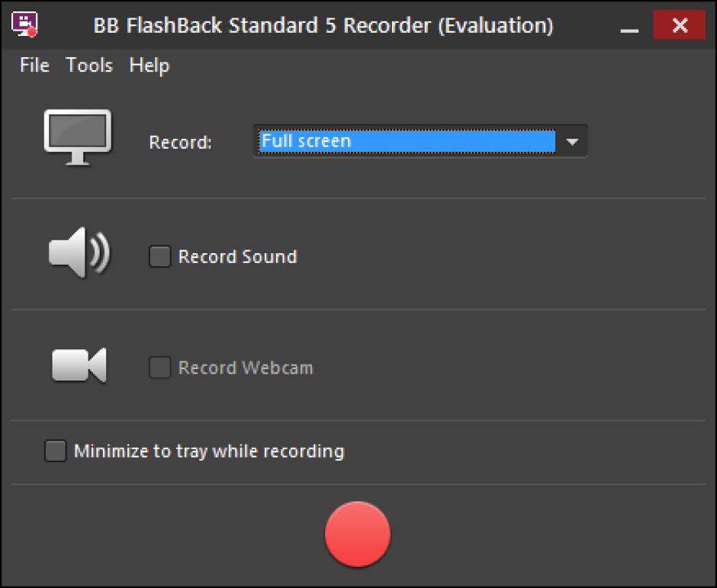Click the FlashBack app icon in title bar
The image size is (717, 588).
pyautogui.click(x=25, y=25)
